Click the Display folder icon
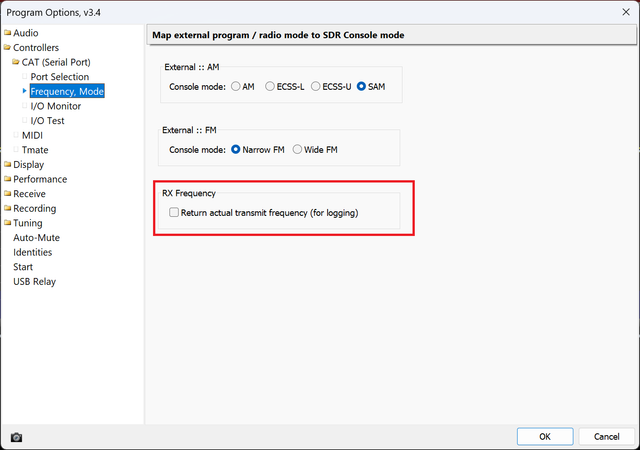This screenshot has width=640, height=450. coord(7,165)
